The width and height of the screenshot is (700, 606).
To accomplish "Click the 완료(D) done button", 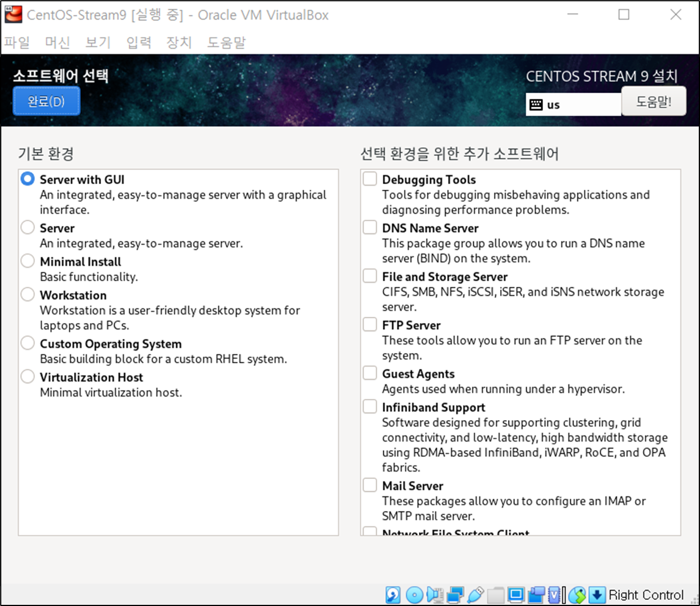I will (x=46, y=102).
